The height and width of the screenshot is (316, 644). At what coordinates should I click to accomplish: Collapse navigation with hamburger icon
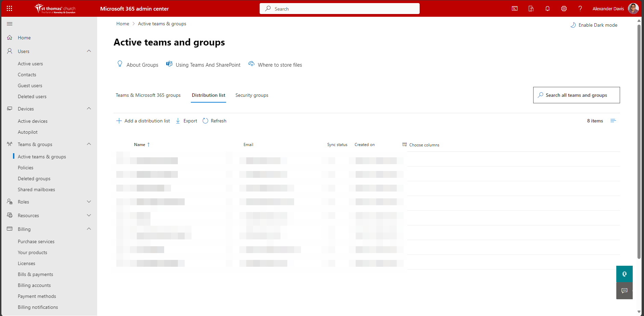(x=10, y=24)
